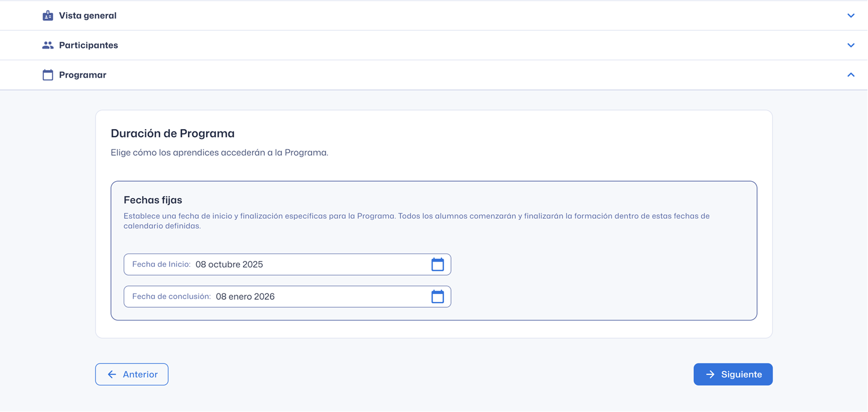The height and width of the screenshot is (412, 868).
Task: Click the Fecha de Inicio field label
Action: click(x=161, y=264)
